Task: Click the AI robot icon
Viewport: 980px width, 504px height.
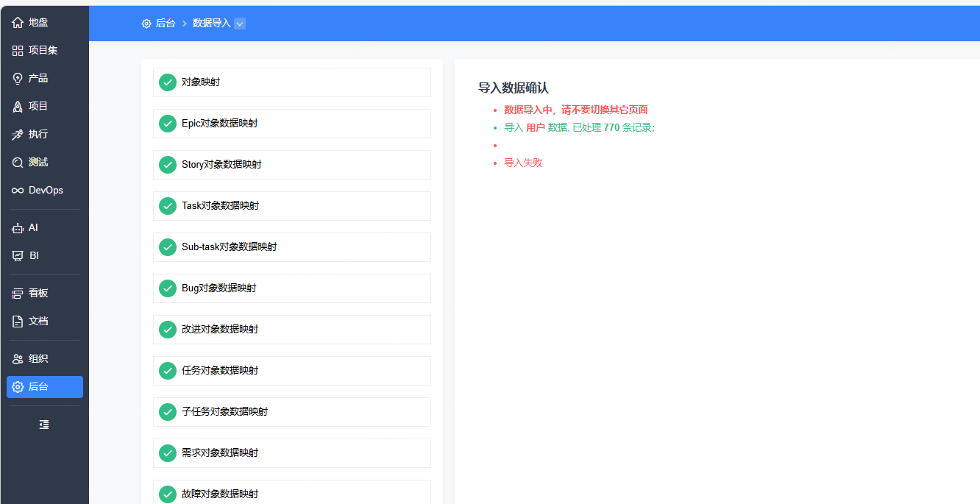Action: [18, 228]
